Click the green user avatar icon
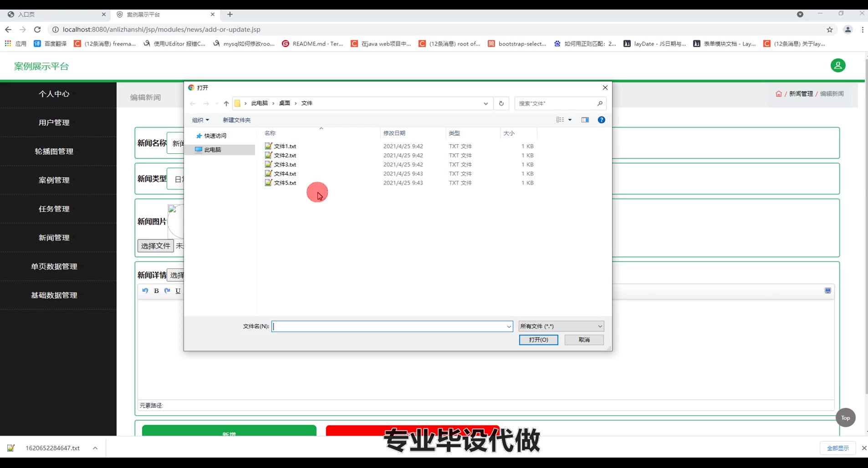 pyautogui.click(x=838, y=66)
